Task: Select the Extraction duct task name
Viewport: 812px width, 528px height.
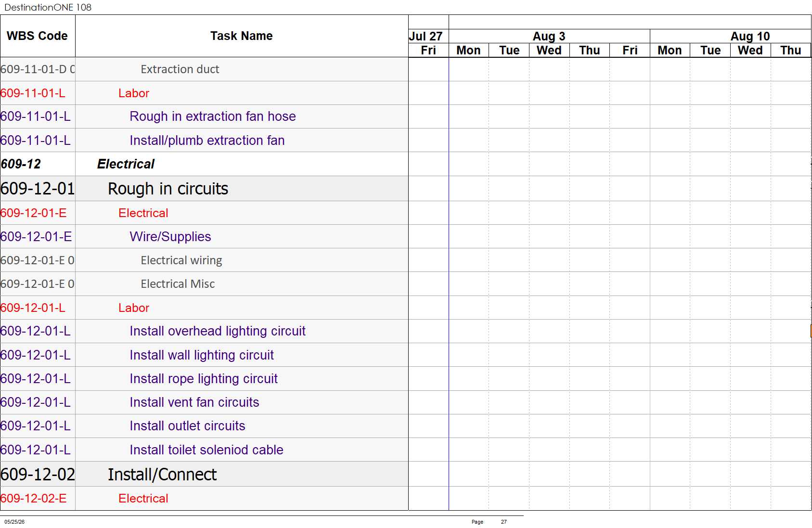Action: (x=180, y=69)
